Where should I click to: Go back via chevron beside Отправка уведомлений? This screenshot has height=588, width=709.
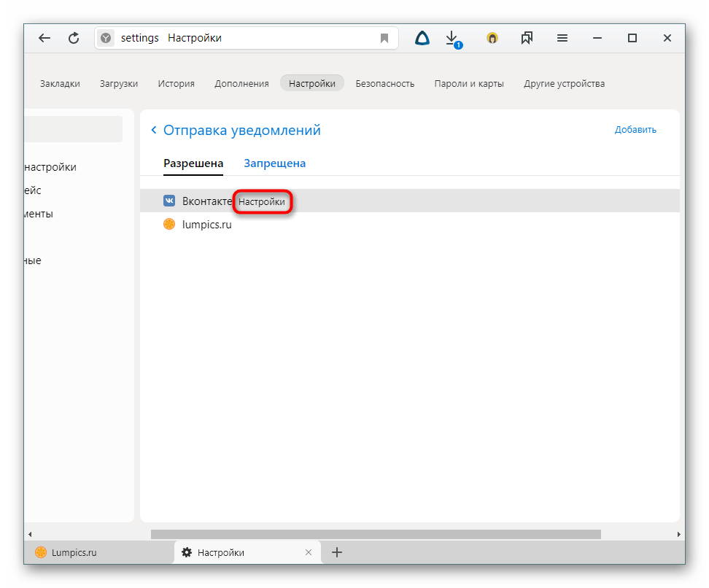coord(154,131)
